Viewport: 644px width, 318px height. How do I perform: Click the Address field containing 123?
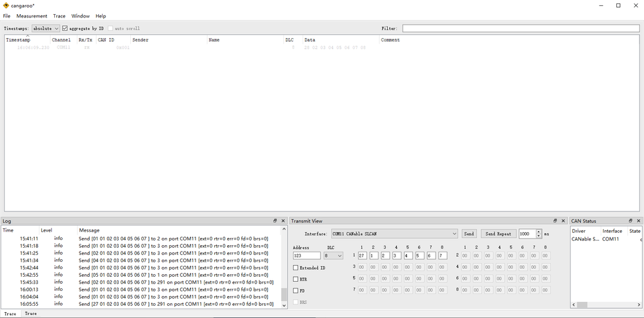pos(307,255)
